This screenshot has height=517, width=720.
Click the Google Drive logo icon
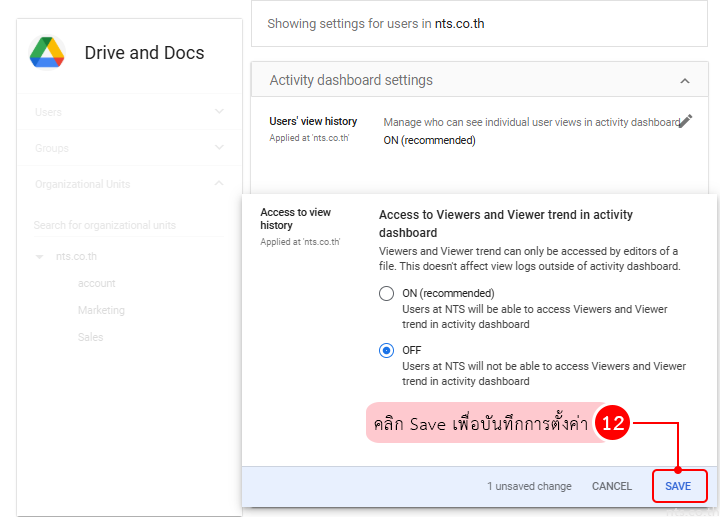click(x=47, y=53)
